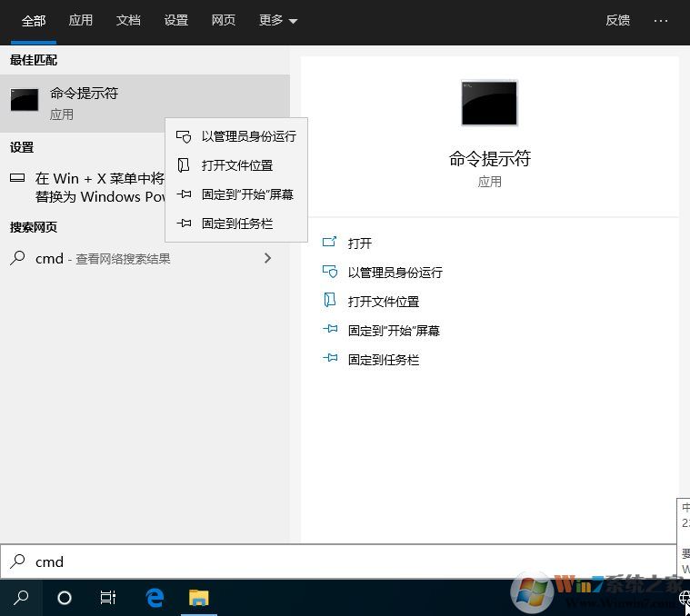690x616 pixels.
Task: Select the 命令提示符 best match result
Action: click(x=145, y=104)
